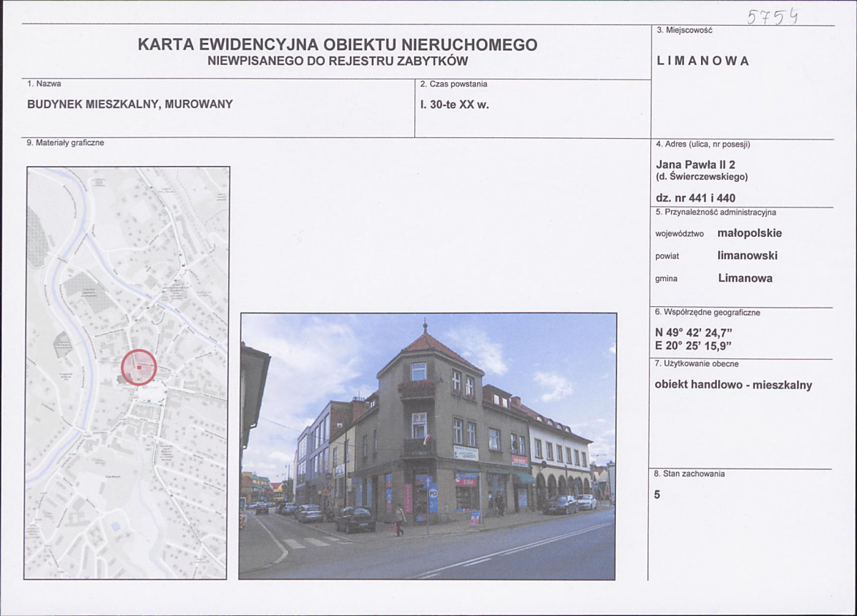857x616 pixels.
Task: Click the label '7. Użytkowanie obecne'
Action: pyautogui.click(x=696, y=363)
